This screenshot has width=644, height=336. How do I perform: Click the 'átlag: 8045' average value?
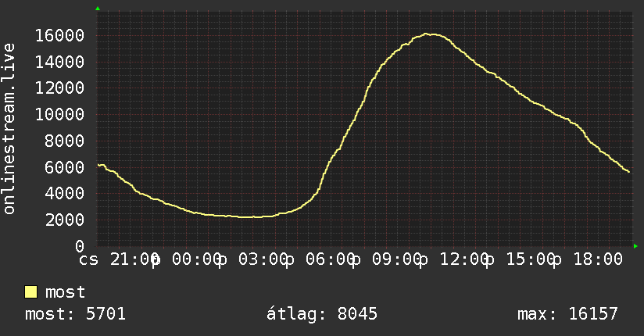321,314
